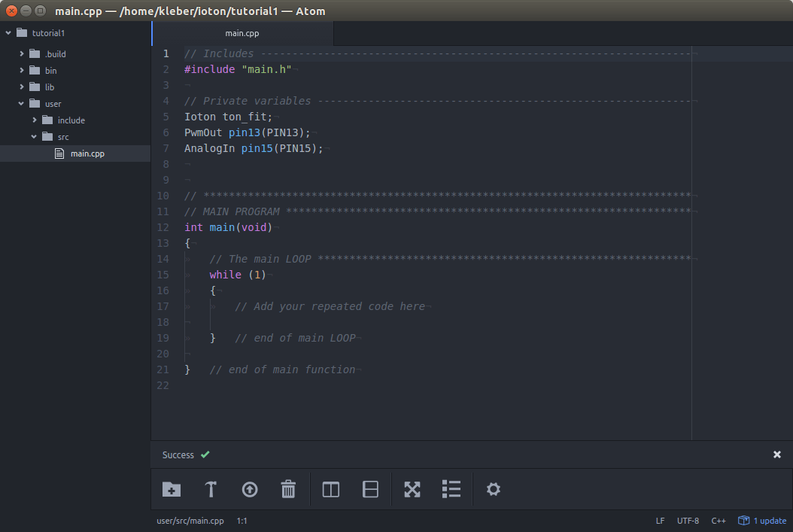793x532 pixels.
Task: Collapse the user folder chevron
Action: coord(21,104)
